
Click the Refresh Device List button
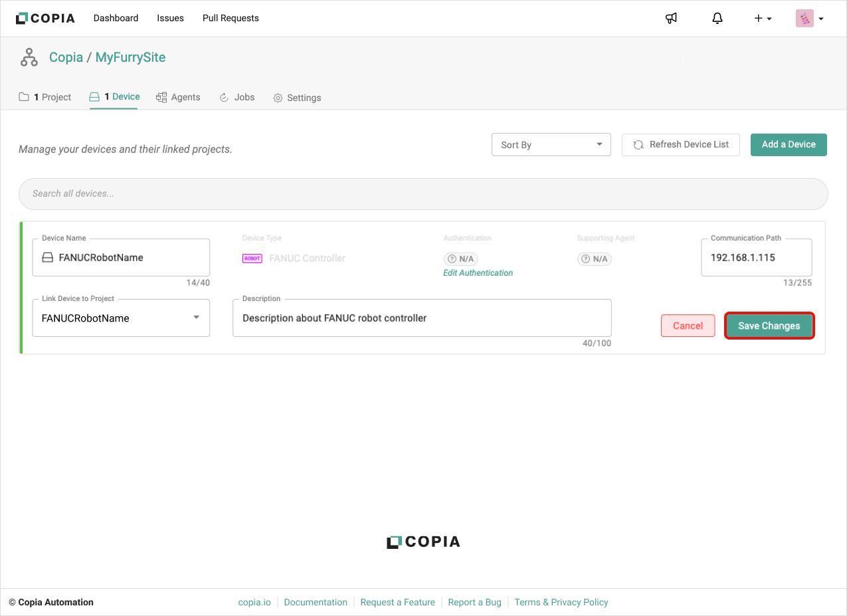680,145
